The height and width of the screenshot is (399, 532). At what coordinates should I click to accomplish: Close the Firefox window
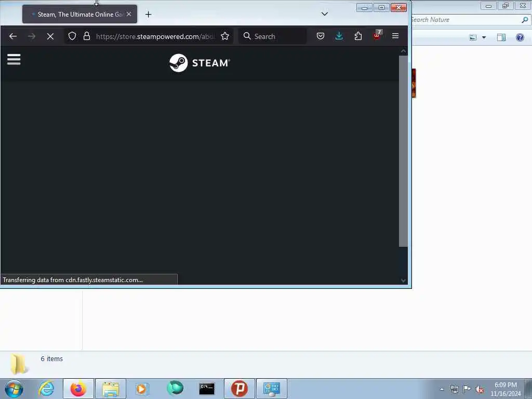click(398, 7)
